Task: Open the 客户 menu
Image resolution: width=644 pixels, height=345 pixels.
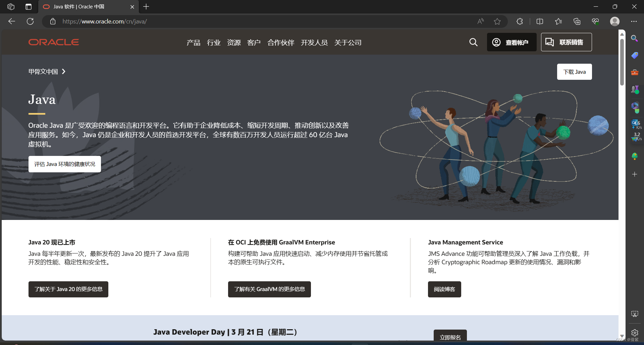Action: [x=254, y=43]
